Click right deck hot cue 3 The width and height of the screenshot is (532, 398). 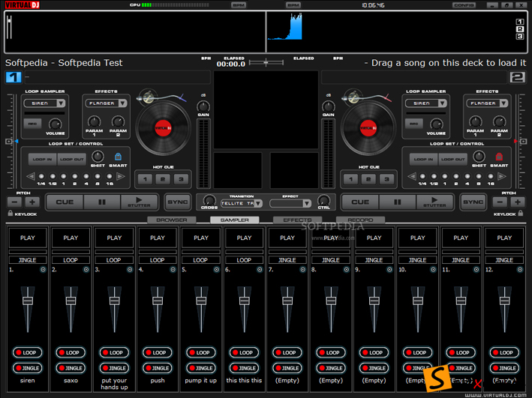tap(386, 179)
